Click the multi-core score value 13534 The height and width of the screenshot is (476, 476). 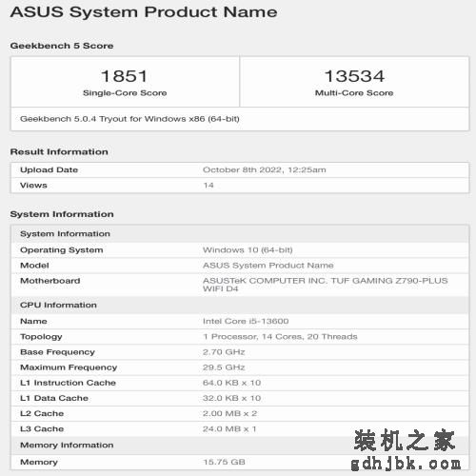coord(354,76)
